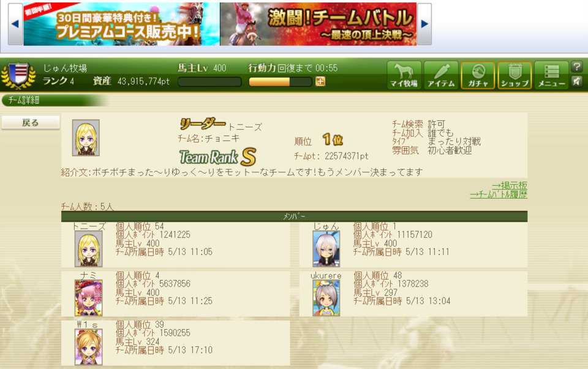Show previous banner with left arrow
Image resolution: width=588 pixels, height=369 pixels.
tap(15, 24)
